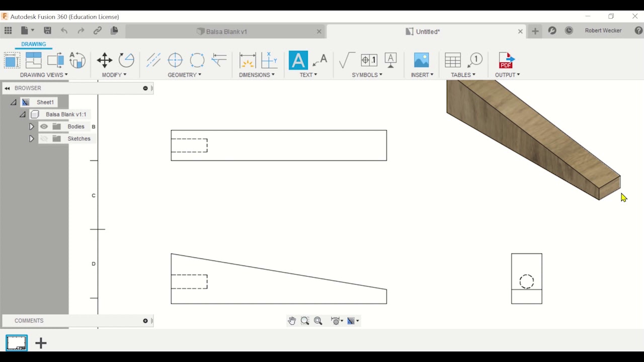Select the Dimension tool
This screenshot has width=644, height=362.
point(247,60)
